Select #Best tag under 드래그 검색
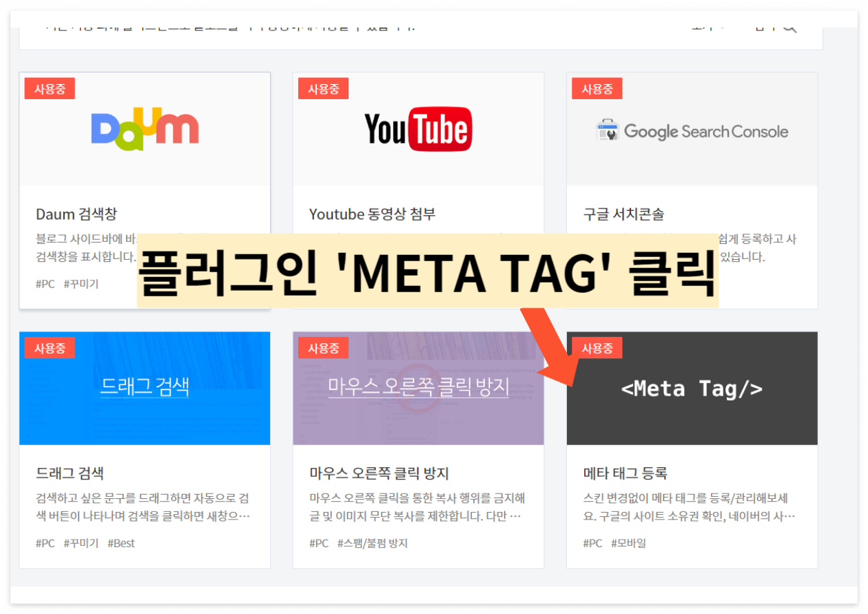The width and height of the screenshot is (868, 614). coord(121,543)
